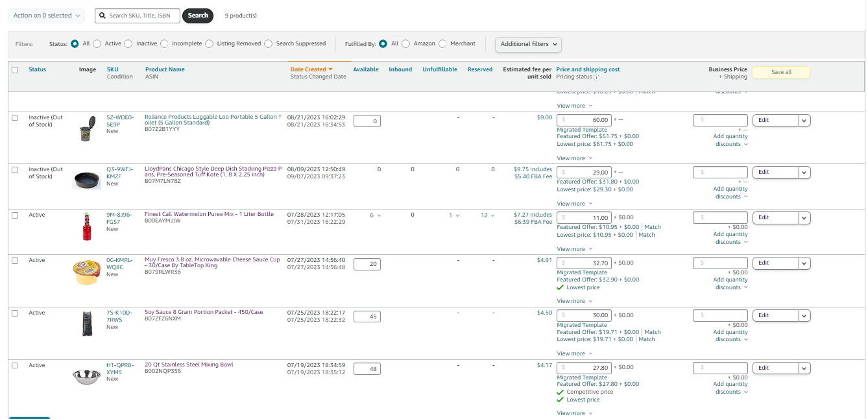Expand Add quantity discounts for LloydPans
Screen dimensions: 868x419
[730, 193]
